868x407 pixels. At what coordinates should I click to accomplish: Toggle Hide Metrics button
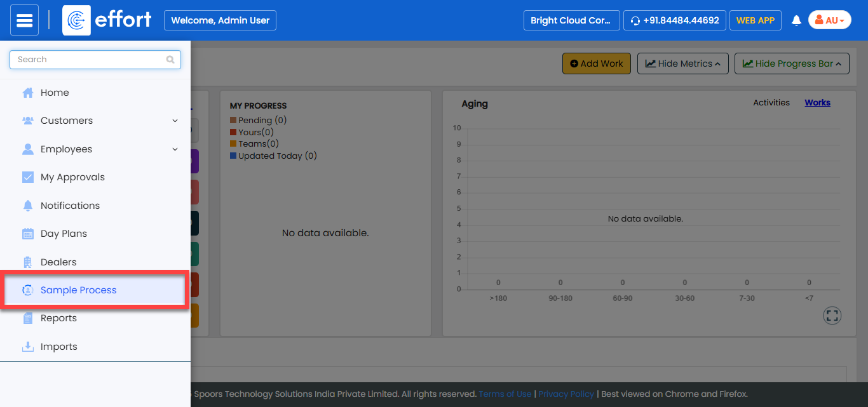pyautogui.click(x=682, y=63)
